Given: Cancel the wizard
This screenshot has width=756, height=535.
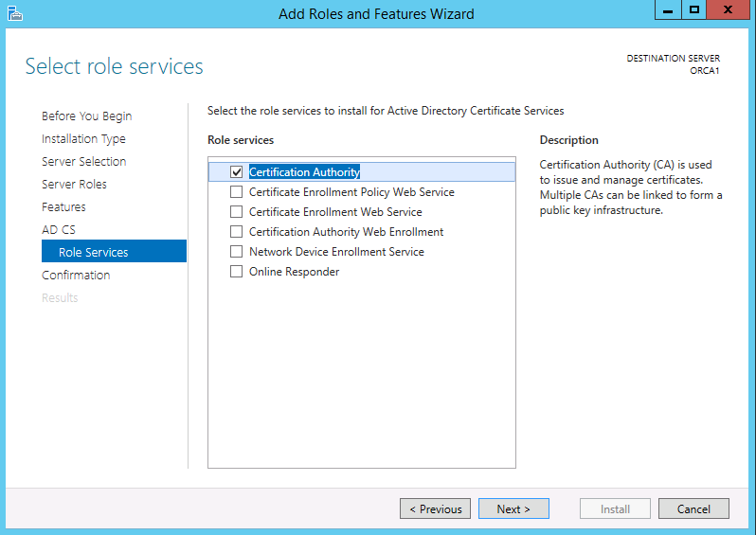Looking at the screenshot, I should click(693, 509).
